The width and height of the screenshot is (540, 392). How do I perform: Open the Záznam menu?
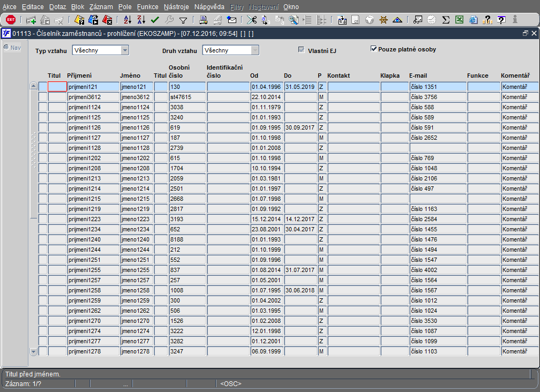coord(101,7)
